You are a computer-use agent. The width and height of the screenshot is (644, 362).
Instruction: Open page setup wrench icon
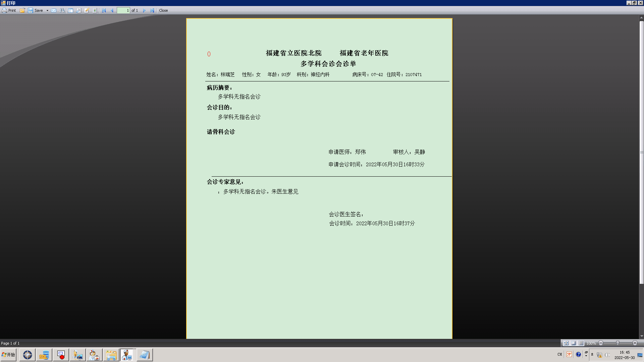(78, 10)
